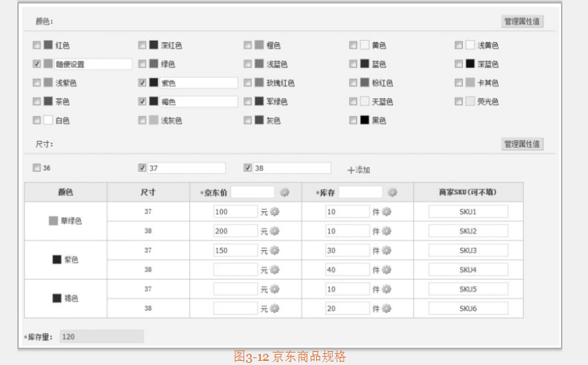This screenshot has width=588, height=365.
Task: Uncheck the 紫色 color checkbox
Action: (x=143, y=83)
